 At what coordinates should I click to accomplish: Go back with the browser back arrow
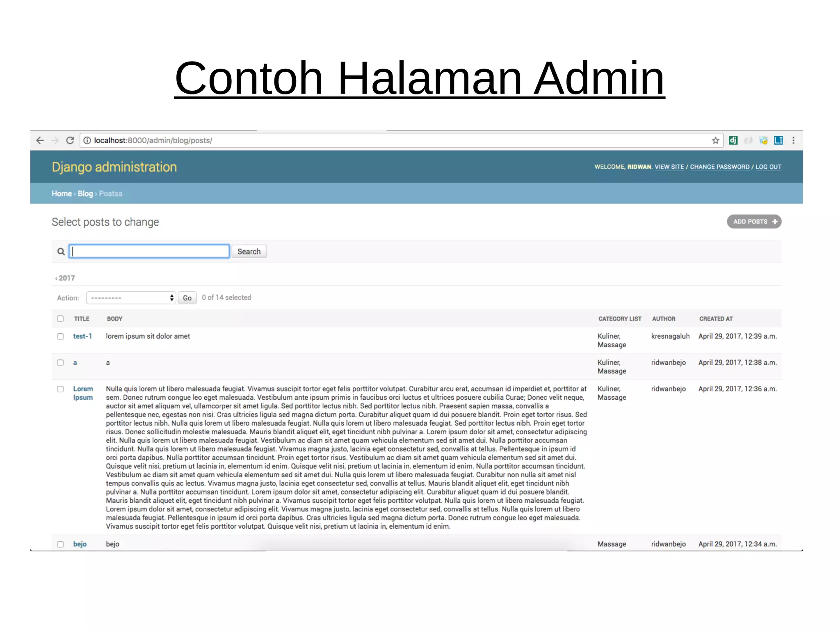point(40,140)
